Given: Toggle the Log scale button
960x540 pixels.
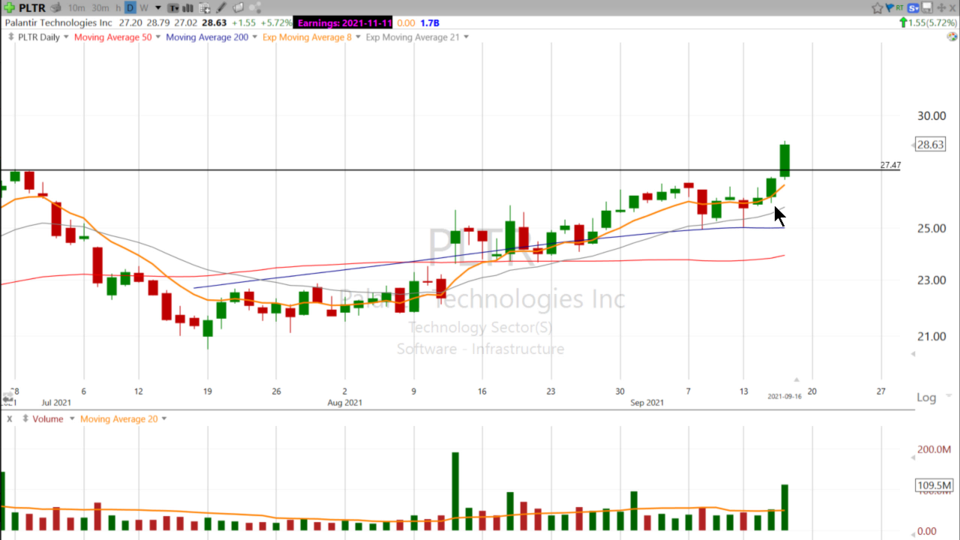Looking at the screenshot, I should point(926,397).
